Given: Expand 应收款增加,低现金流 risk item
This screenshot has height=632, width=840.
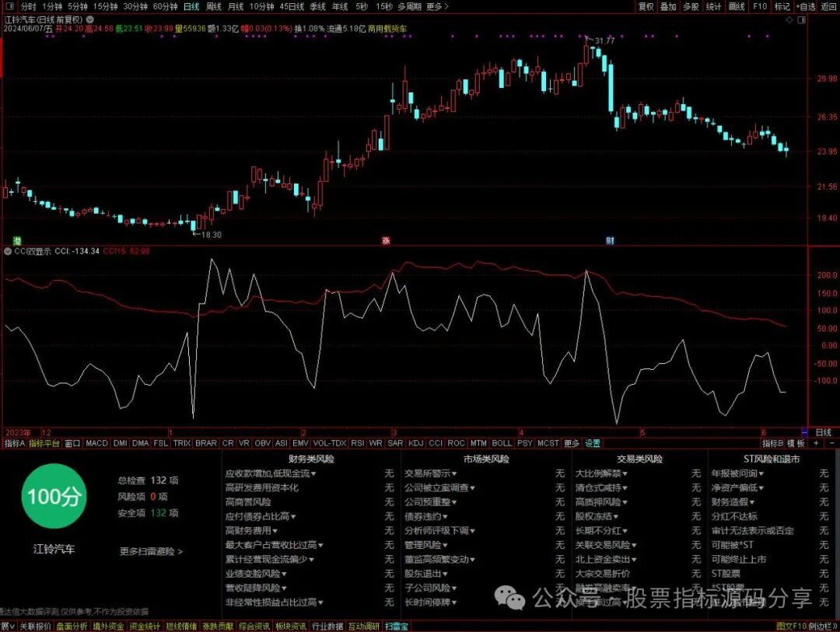Looking at the screenshot, I should click(271, 473).
